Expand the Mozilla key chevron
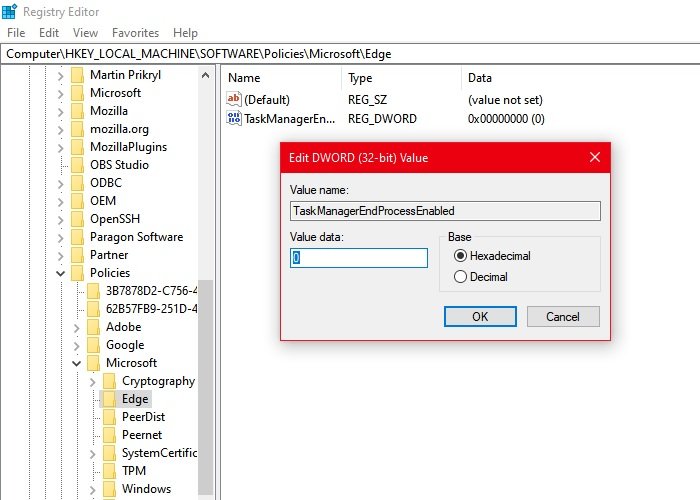This screenshot has width=700, height=500. (61, 112)
